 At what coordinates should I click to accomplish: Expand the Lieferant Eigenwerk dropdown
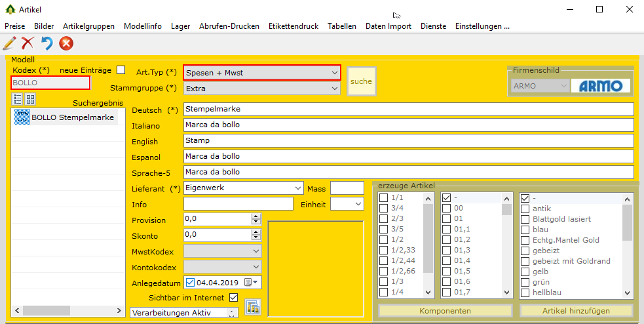[299, 188]
